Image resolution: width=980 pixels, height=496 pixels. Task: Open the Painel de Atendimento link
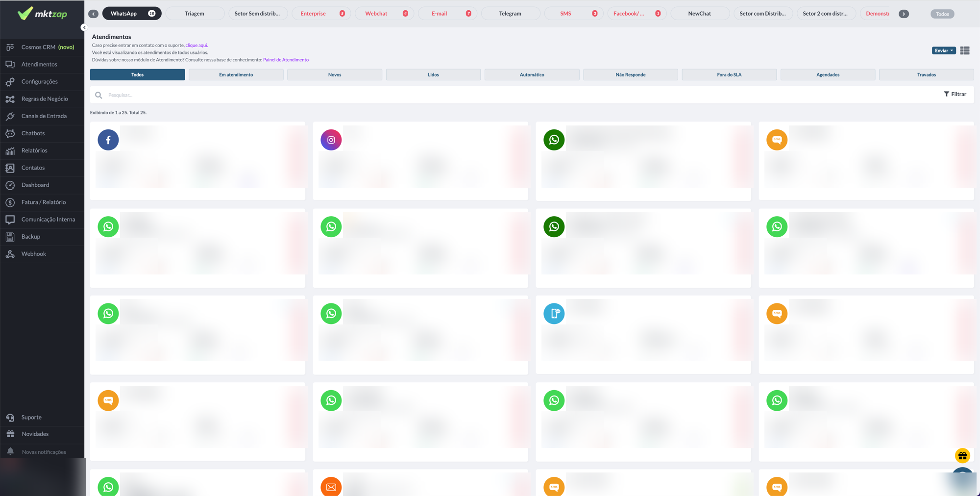click(x=286, y=60)
